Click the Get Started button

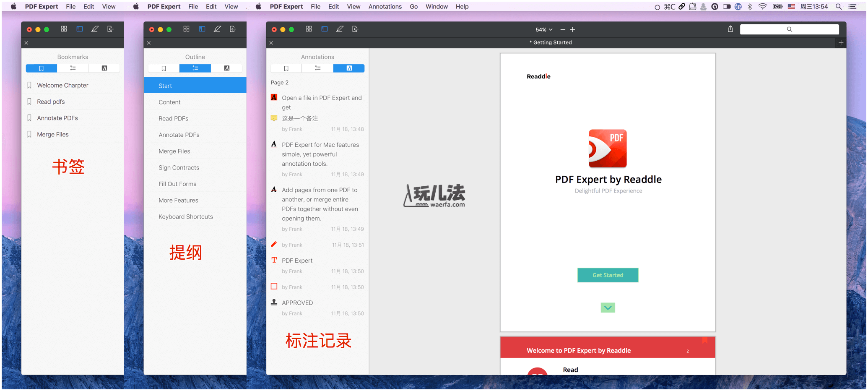[608, 275]
